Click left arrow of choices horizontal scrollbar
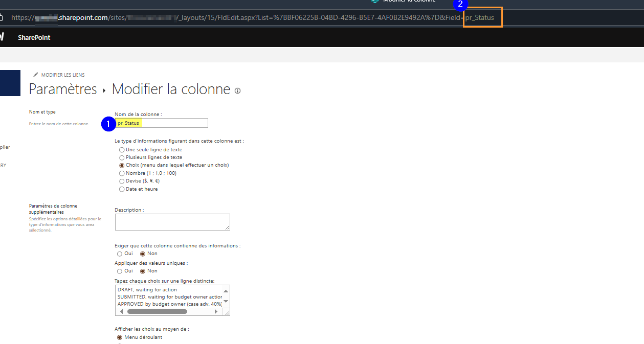 click(122, 311)
